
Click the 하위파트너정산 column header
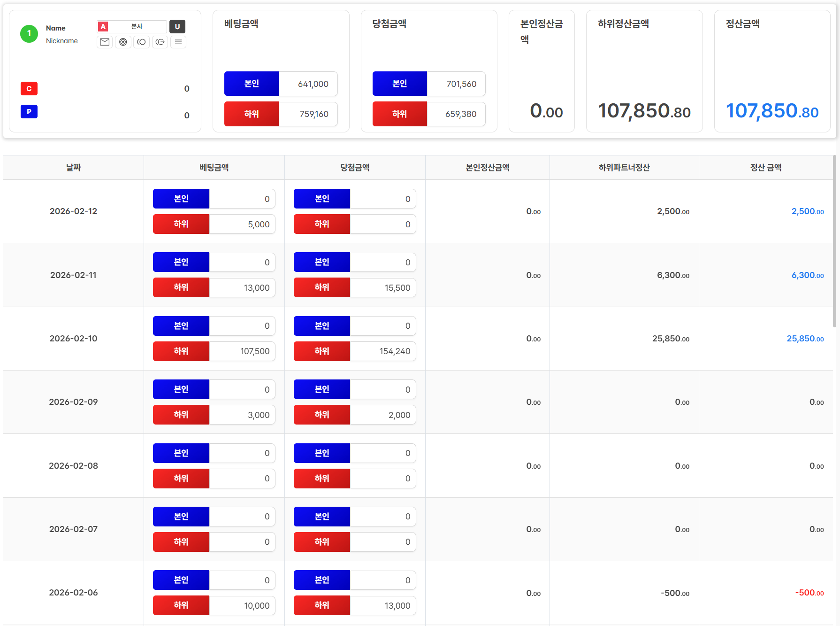(624, 168)
